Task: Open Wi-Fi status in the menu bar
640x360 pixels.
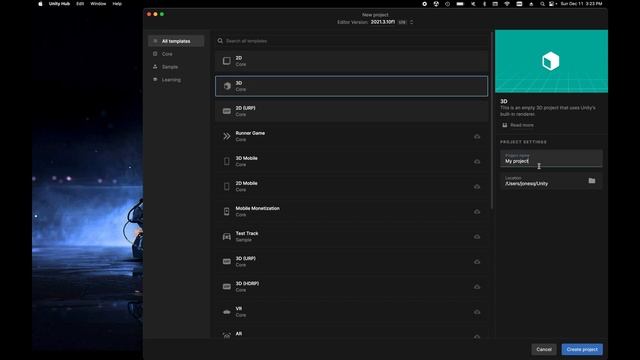Action: pos(507,4)
